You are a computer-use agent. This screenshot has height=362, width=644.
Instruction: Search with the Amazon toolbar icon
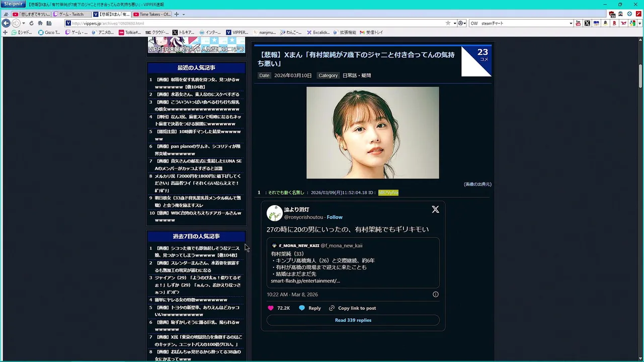[x=605, y=23]
